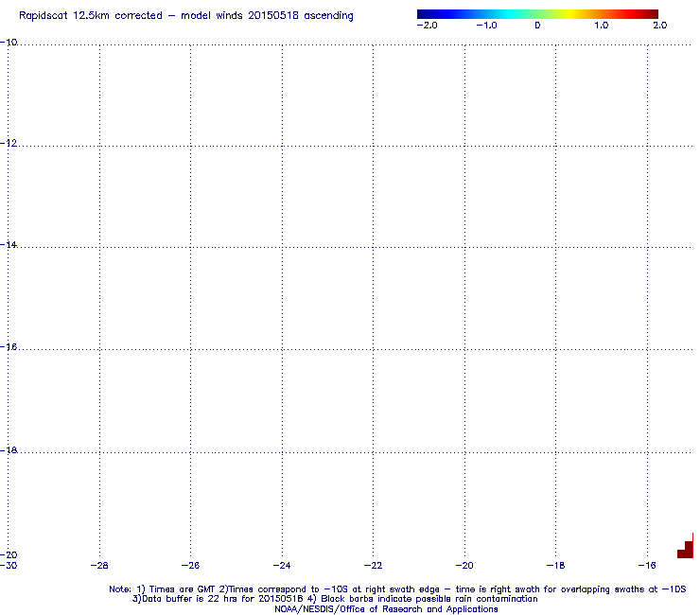Viewport: 700px width, 615px height.
Task: Click the -20 longitude axis label
Action: [464, 566]
